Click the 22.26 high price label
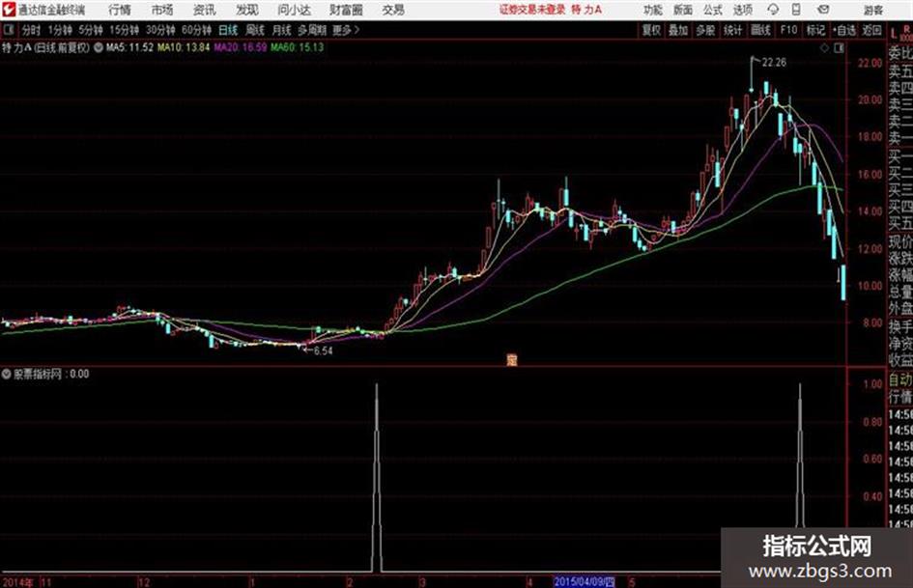The height and width of the screenshot is (588, 913). pos(774,63)
